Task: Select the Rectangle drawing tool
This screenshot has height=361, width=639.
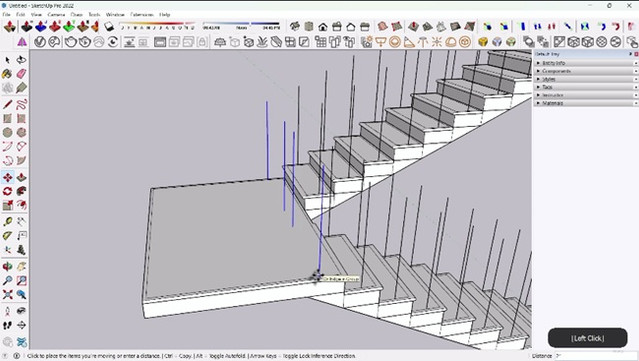Action: [7, 119]
